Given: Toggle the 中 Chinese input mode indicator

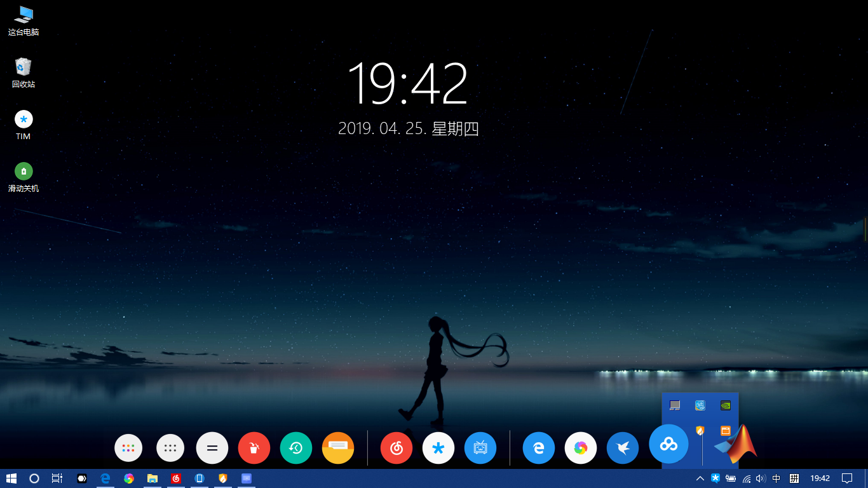Looking at the screenshot, I should point(776,478).
